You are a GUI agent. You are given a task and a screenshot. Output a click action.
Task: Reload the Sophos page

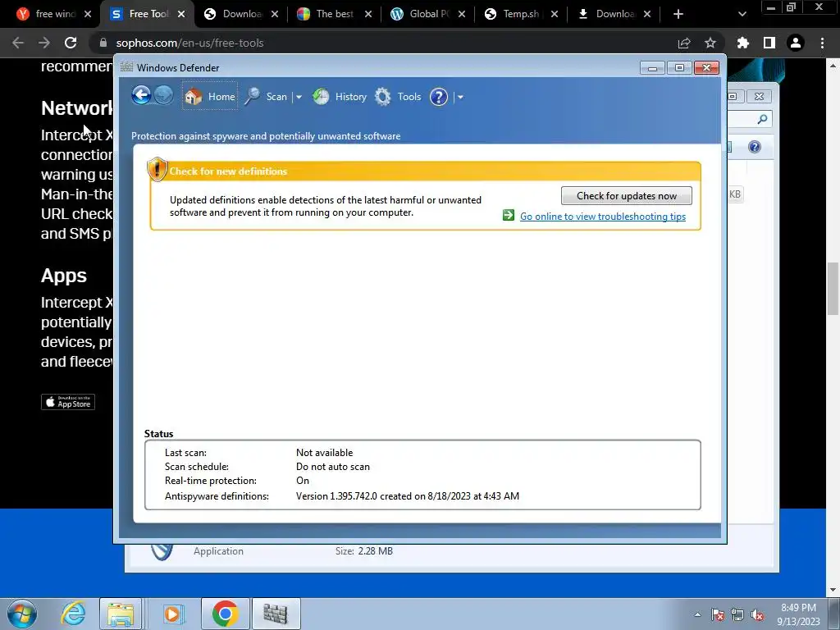pos(71,43)
